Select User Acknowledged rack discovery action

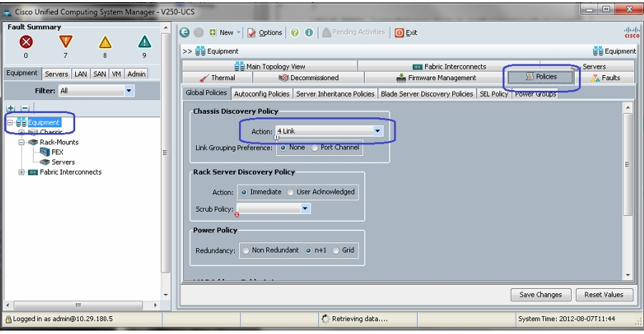tap(291, 192)
